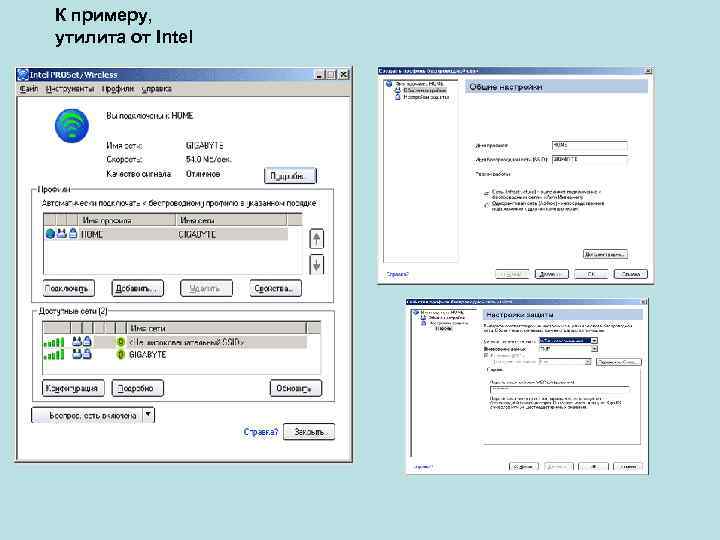Click the computers icon in GIGABYTE network row

coord(77,354)
